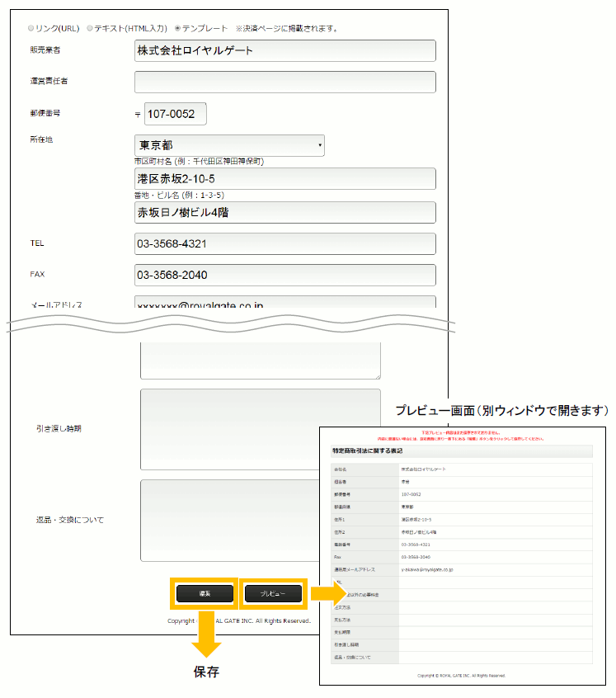616x698 pixels.
Task: Click the TEL field showing 03-3568-4321
Action: [x=284, y=244]
